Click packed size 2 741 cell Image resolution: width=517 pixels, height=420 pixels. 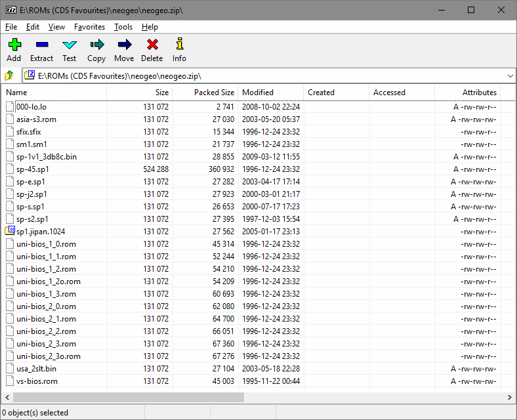pos(225,107)
